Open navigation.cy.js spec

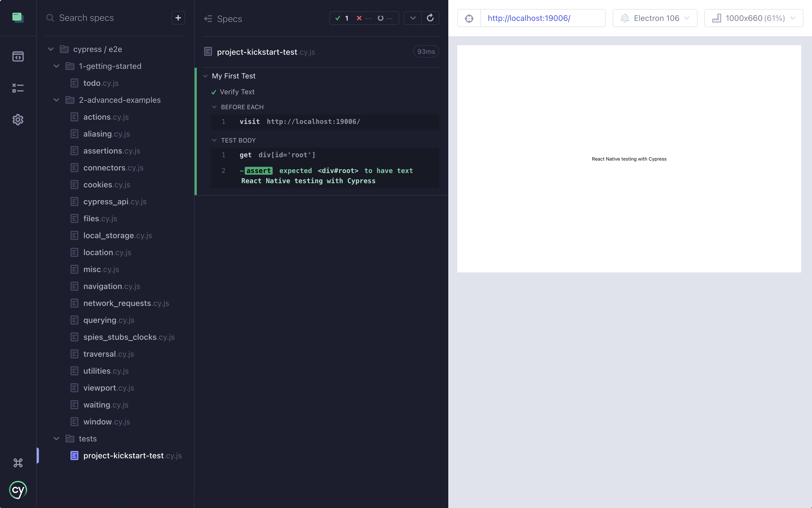[111, 286]
